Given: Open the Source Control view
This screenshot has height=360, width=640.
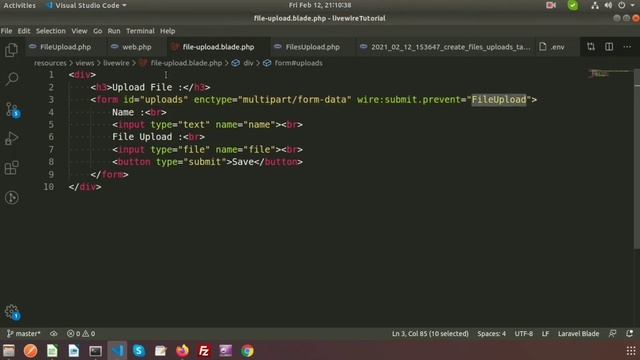Looking at the screenshot, I should (x=11, y=109).
